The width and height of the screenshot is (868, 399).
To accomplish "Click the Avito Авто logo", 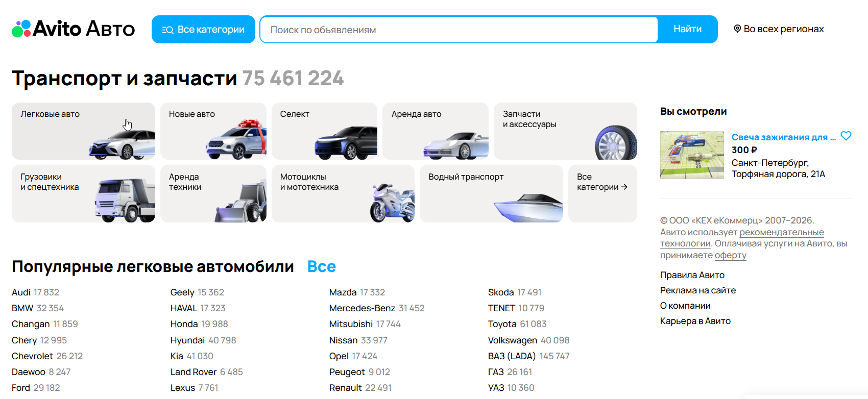I will 74,29.
